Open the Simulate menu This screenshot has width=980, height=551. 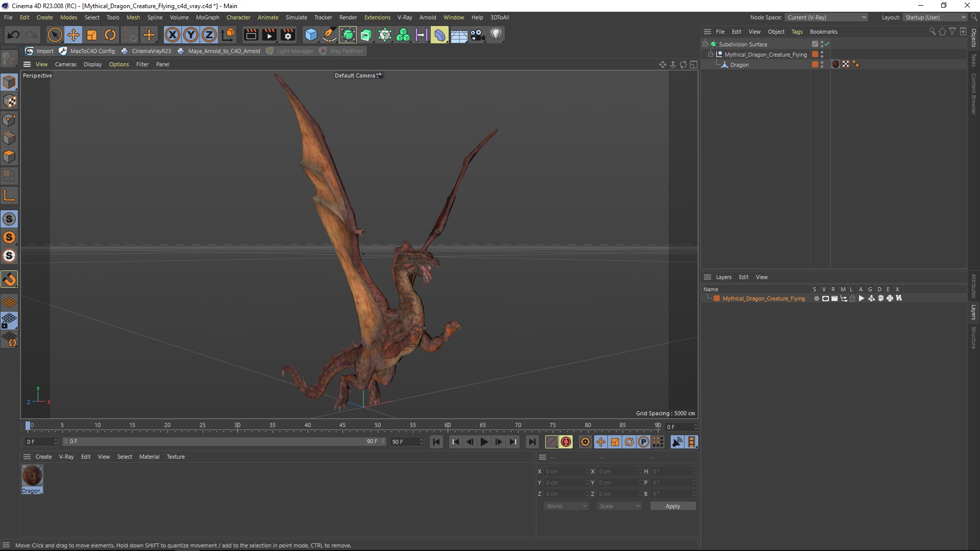[x=296, y=17]
